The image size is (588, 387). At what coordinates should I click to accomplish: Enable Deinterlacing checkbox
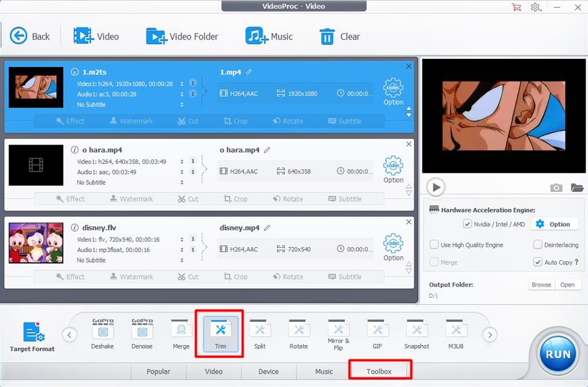pos(538,245)
